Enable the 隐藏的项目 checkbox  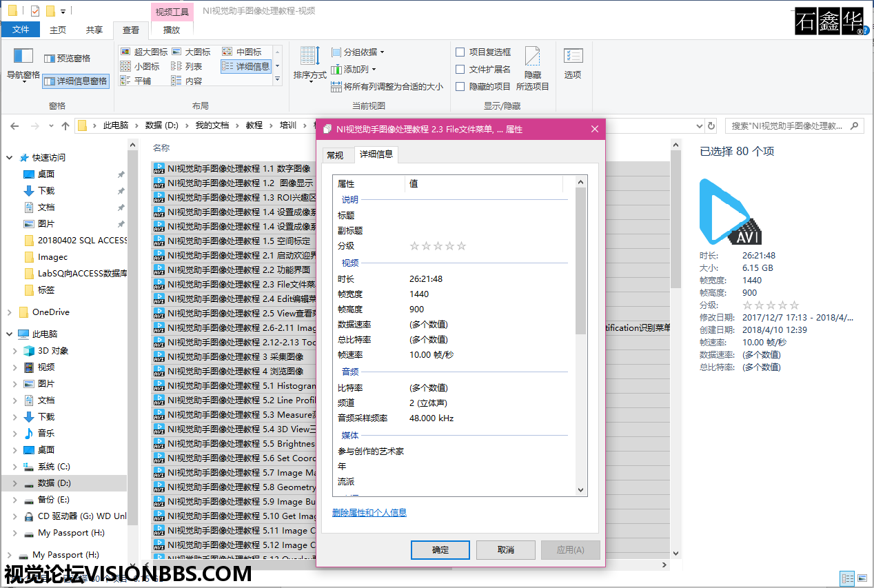(x=460, y=86)
